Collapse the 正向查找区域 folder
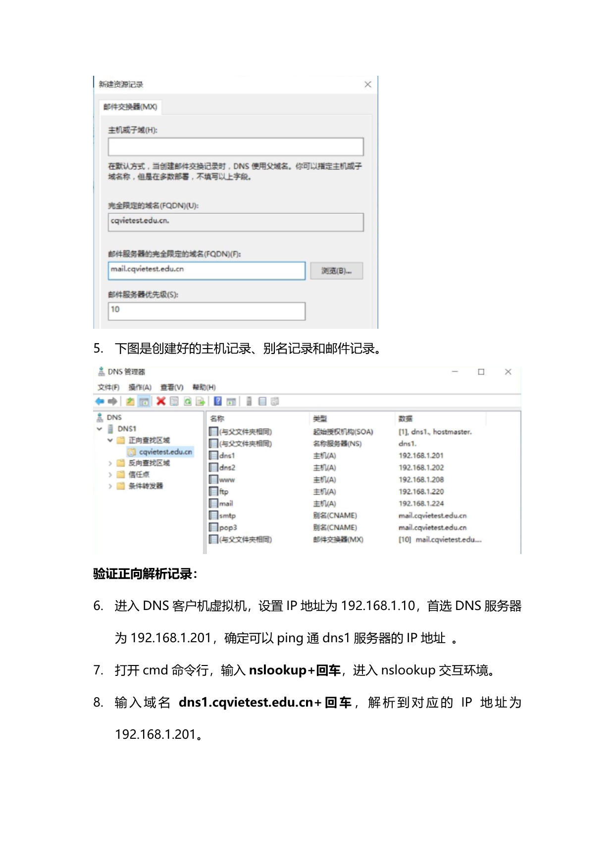614x868 pixels. point(110,440)
